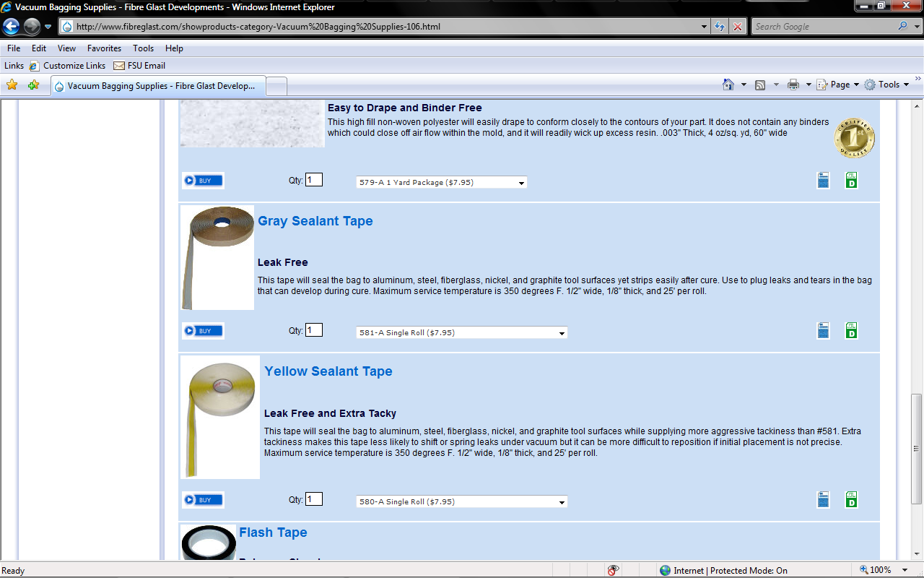The width and height of the screenshot is (924, 578).
Task: Click the Leak Free and Extra Tacky heading
Action: click(330, 413)
